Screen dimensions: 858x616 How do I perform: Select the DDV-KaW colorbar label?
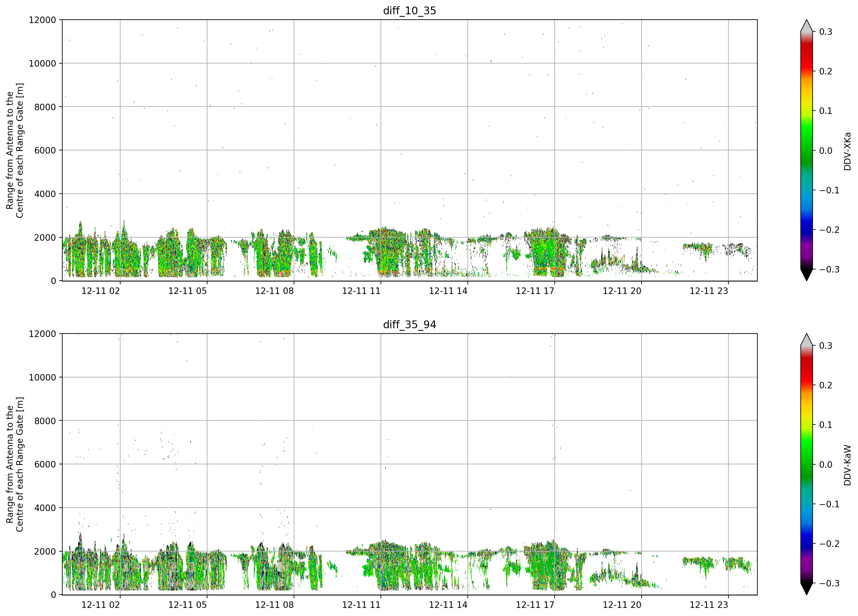pyautogui.click(x=847, y=465)
